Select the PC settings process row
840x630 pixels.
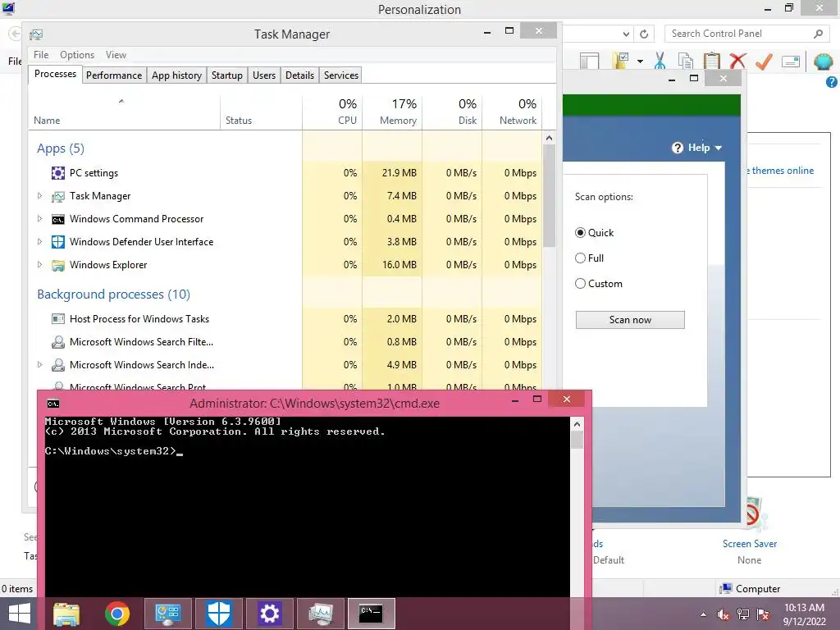pyautogui.click(x=285, y=173)
